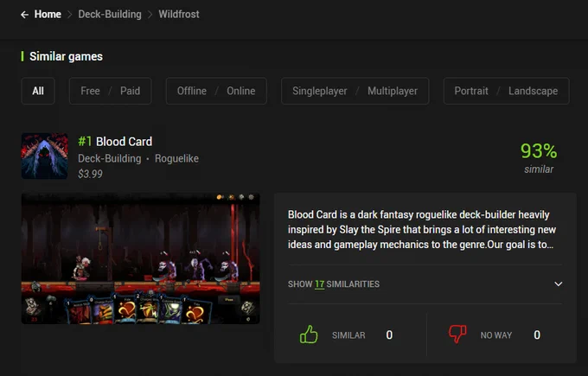
Task: Expand the Show 17 Similarities section
Action: (425, 284)
